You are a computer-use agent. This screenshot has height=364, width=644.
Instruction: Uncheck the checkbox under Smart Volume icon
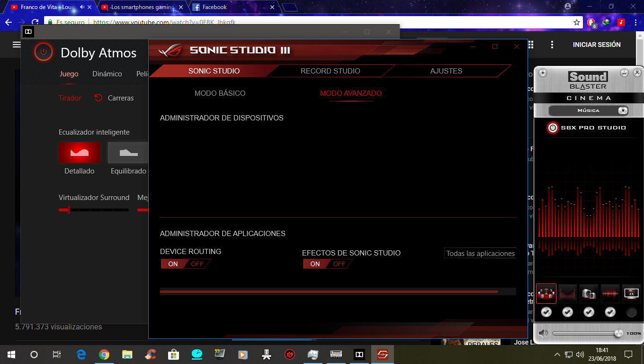tap(610, 312)
